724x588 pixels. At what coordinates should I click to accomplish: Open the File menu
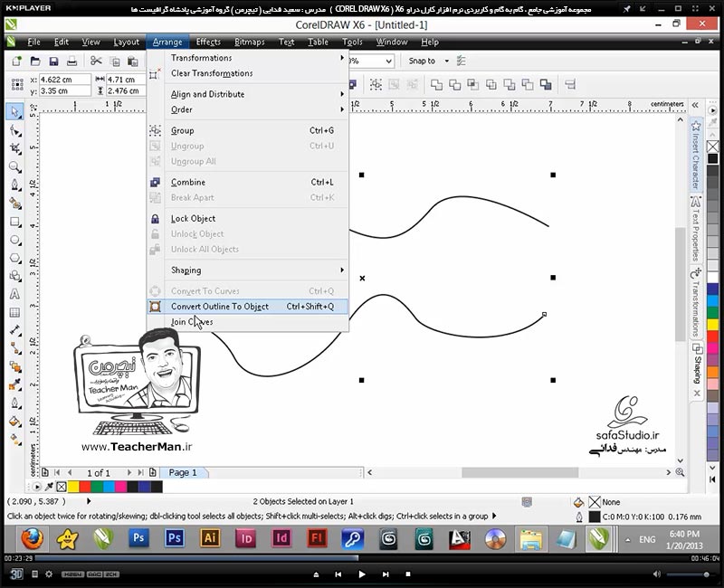click(x=33, y=42)
